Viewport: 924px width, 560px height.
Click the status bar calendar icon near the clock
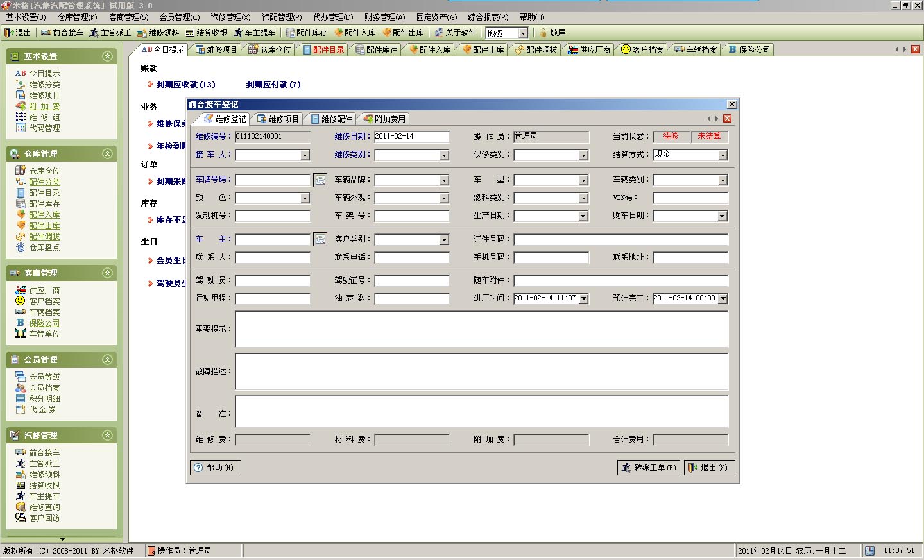[x=869, y=550]
